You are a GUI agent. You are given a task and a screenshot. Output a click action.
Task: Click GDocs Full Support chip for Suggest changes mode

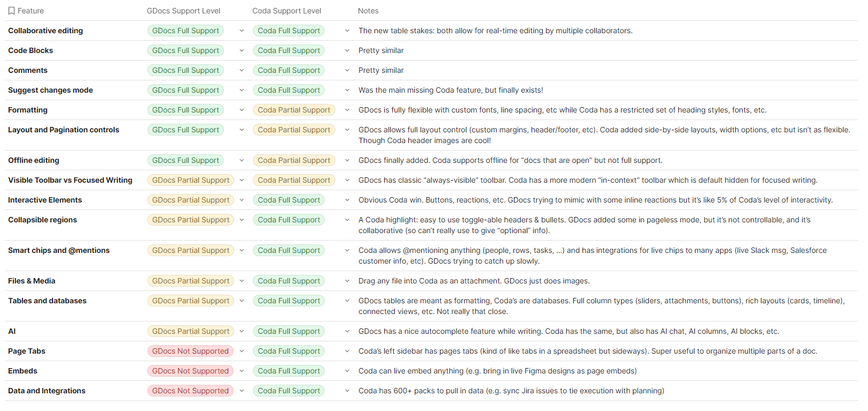[185, 90]
